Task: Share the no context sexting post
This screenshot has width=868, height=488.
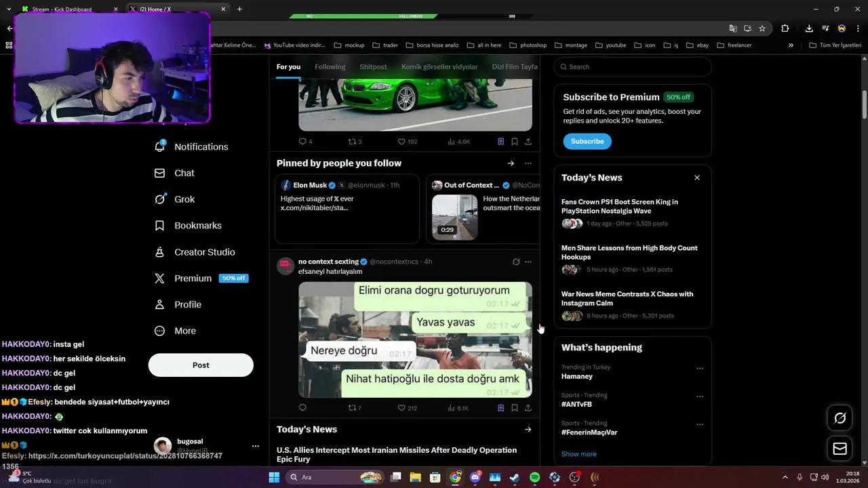Action: click(528, 407)
